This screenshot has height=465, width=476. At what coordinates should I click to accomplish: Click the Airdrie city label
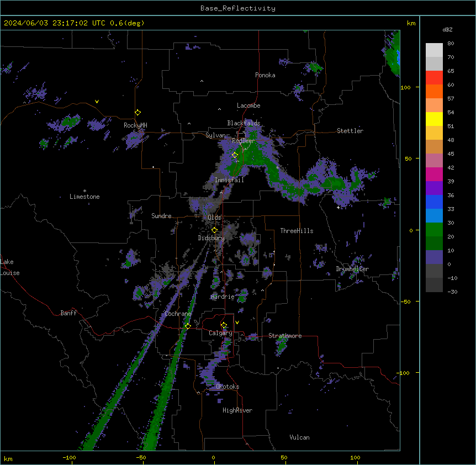(x=223, y=297)
